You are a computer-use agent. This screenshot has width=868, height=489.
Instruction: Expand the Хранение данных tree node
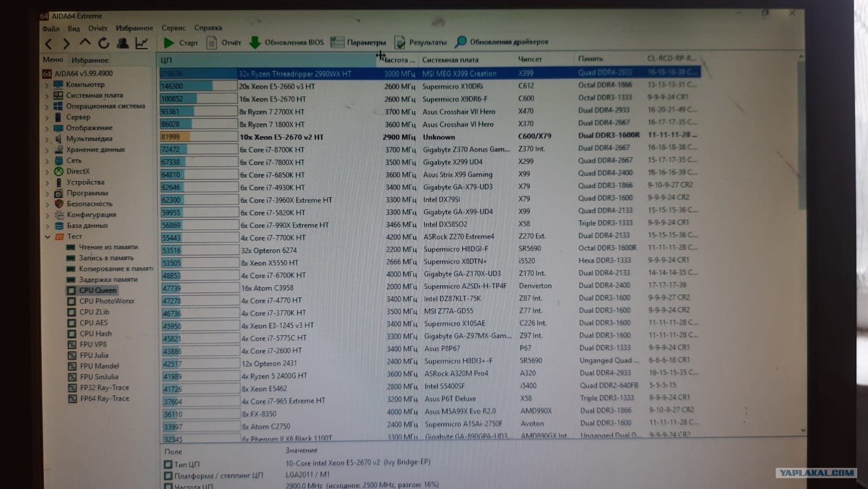[47, 150]
